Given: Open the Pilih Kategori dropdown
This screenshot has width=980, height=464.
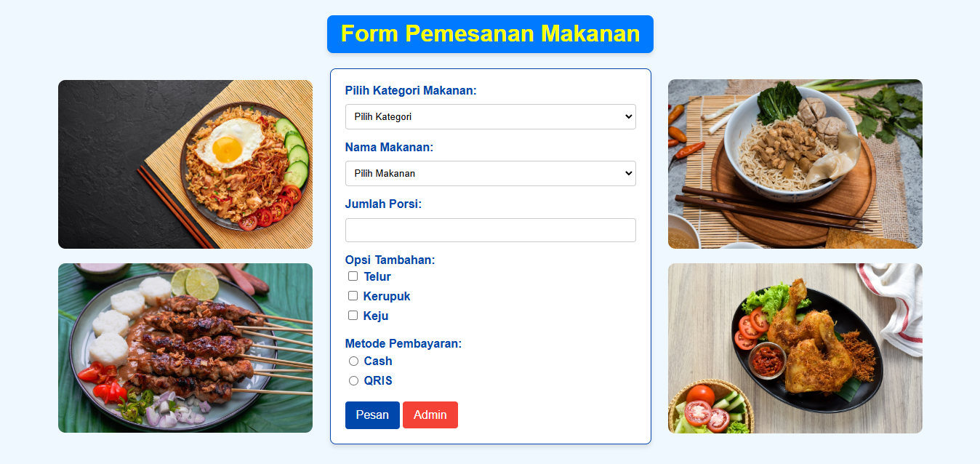Looking at the screenshot, I should 491,116.
